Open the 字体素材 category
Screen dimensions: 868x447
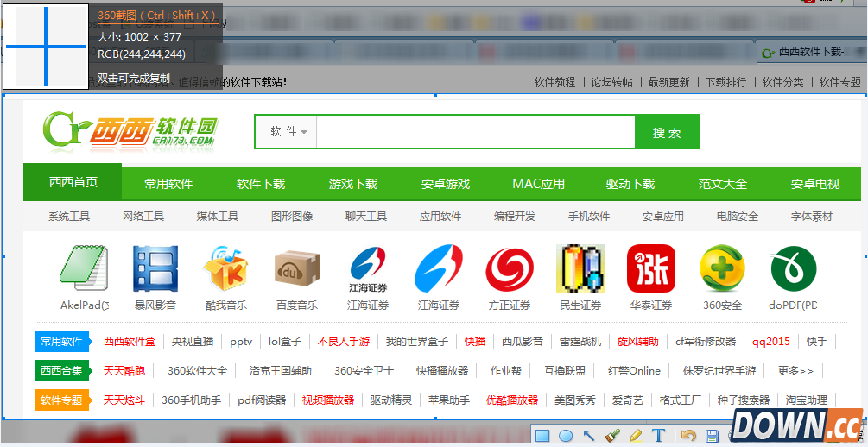click(812, 217)
